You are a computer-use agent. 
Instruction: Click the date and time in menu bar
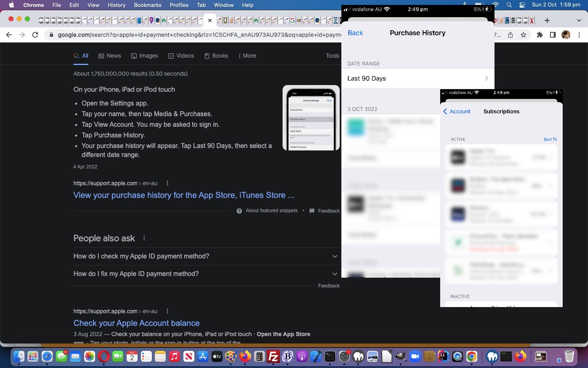pyautogui.click(x=556, y=5)
